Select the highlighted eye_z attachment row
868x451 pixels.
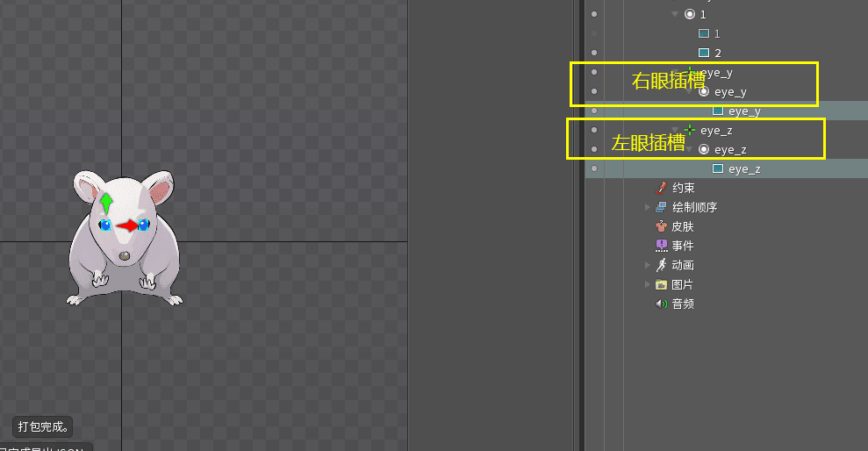727,168
